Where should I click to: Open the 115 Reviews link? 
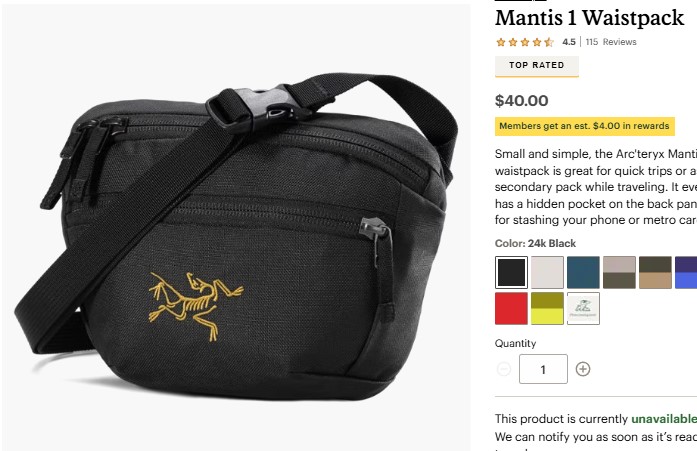[x=611, y=42]
